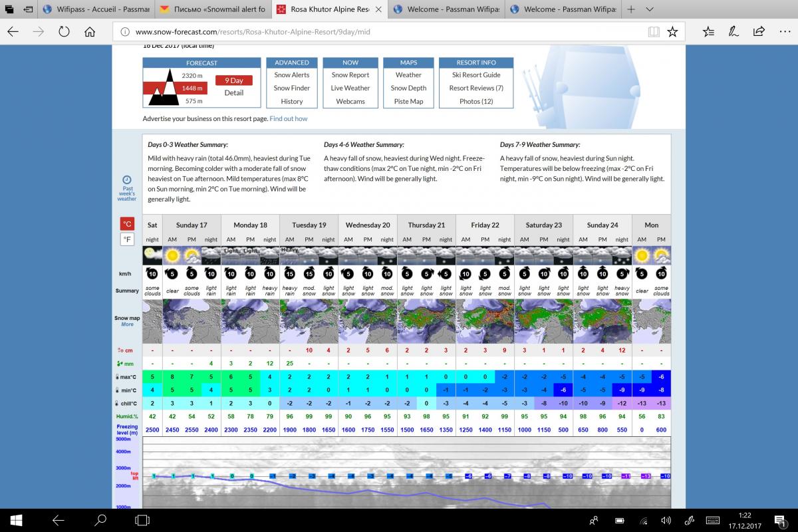798x532 pixels.
Task: Click Snow map More link
Action: tap(127, 325)
